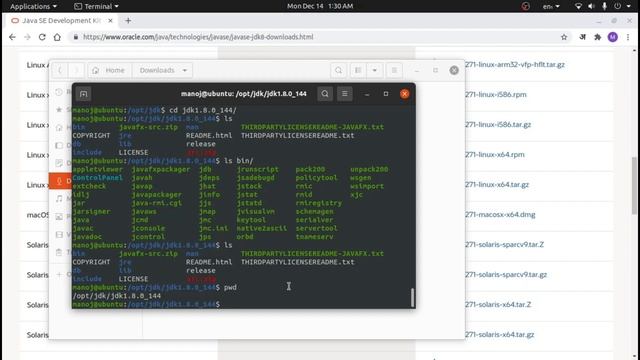Download the 271-solaris-x64.tar.gz file

[500, 335]
